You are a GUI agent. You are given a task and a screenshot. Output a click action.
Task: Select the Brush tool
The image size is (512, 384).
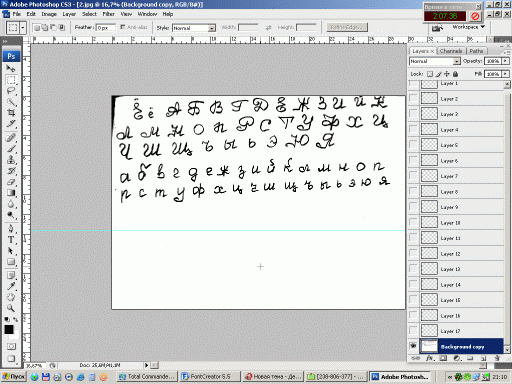pos(11,148)
